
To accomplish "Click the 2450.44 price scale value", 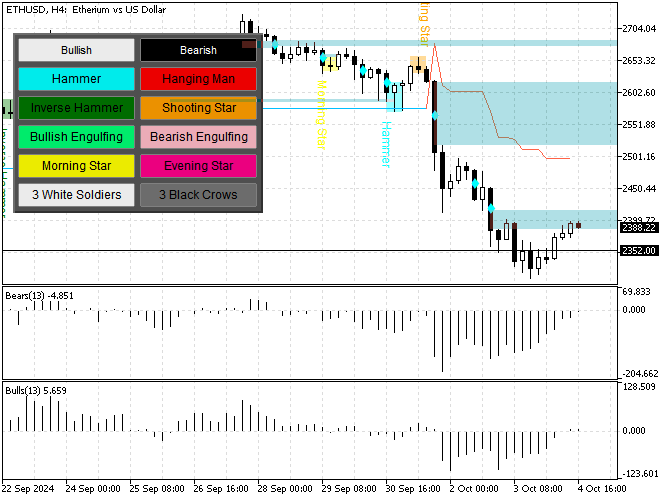I will [639, 188].
